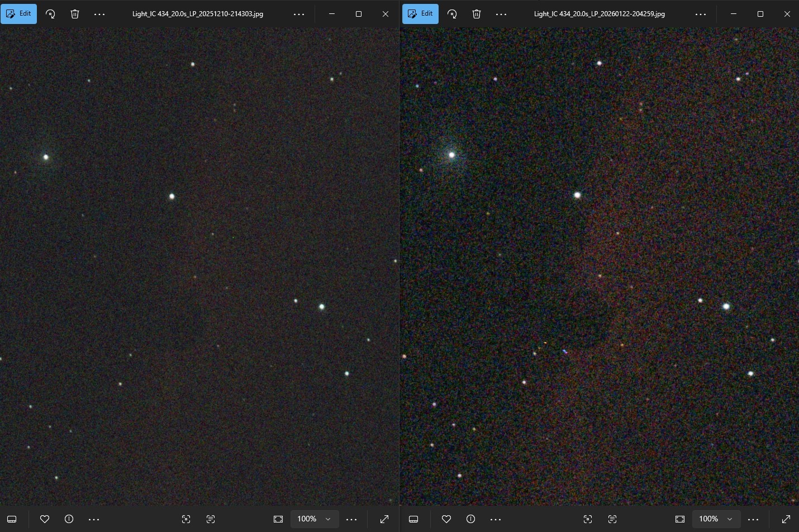Image resolution: width=799 pixels, height=532 pixels.
Task: Toggle the filmstrip in the right window
Action: pyautogui.click(x=413, y=519)
